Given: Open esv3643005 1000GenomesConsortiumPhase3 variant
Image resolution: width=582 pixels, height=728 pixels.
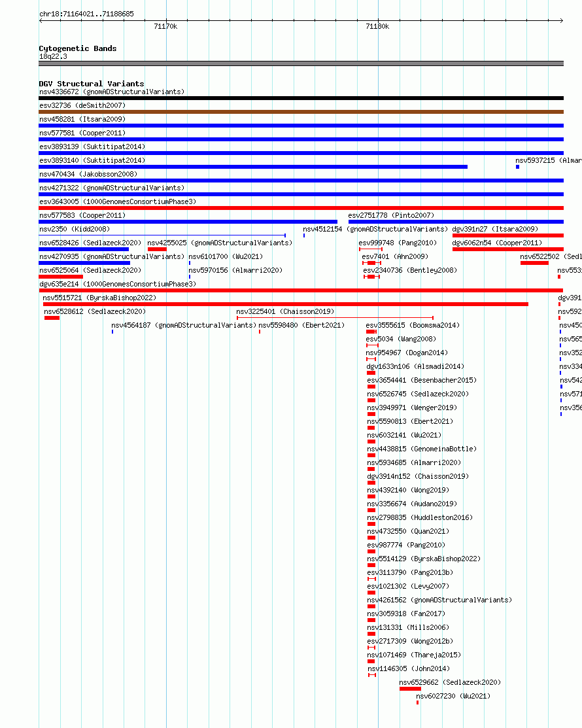Looking at the screenshot, I should [x=301, y=208].
